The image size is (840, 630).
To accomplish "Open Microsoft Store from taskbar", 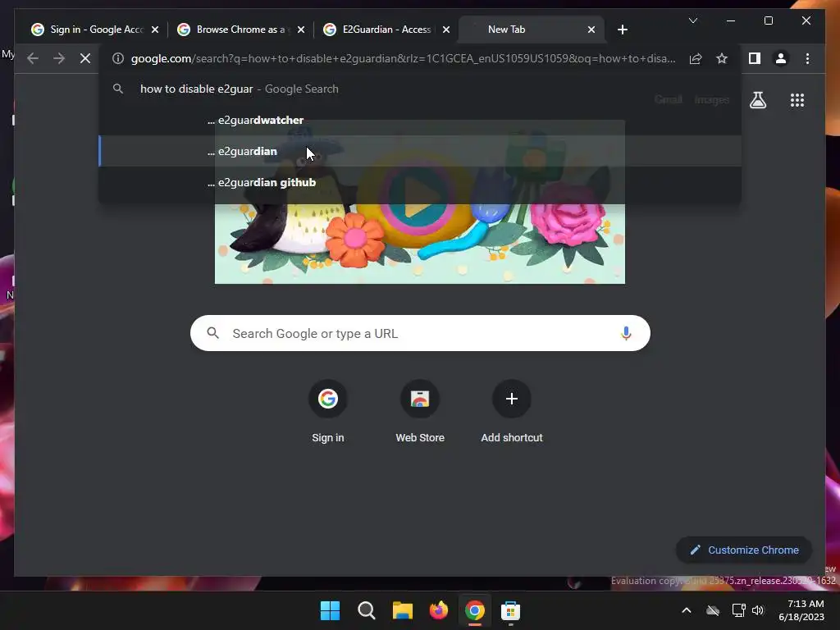I will 510,610.
